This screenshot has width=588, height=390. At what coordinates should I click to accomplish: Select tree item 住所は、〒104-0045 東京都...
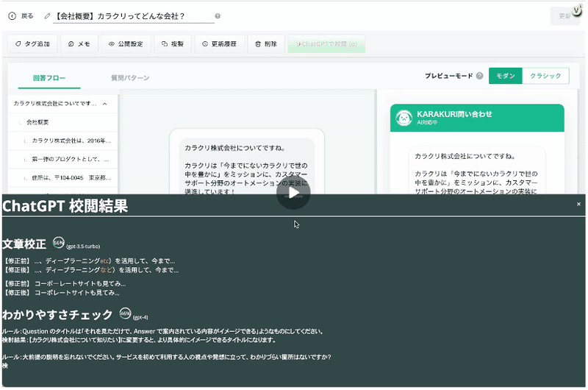pyautogui.click(x=62, y=177)
